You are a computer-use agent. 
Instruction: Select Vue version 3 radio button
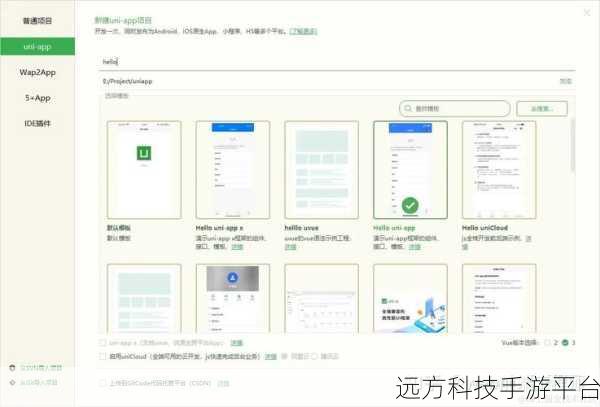565,343
